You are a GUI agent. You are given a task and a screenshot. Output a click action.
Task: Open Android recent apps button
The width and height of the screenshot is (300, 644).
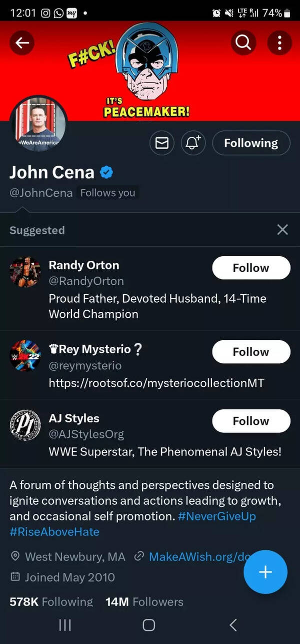(x=65, y=625)
